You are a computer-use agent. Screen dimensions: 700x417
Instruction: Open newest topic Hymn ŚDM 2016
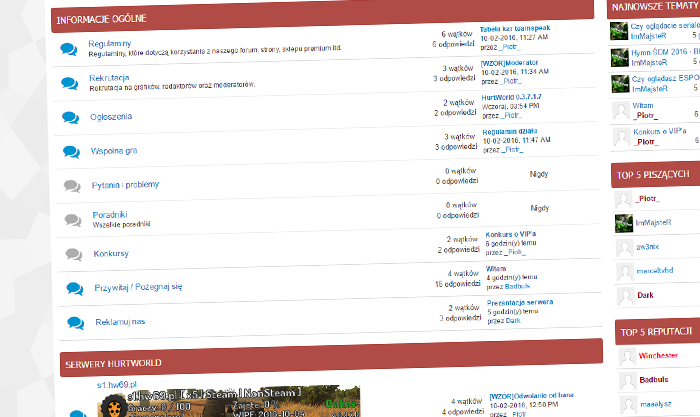[x=666, y=52]
